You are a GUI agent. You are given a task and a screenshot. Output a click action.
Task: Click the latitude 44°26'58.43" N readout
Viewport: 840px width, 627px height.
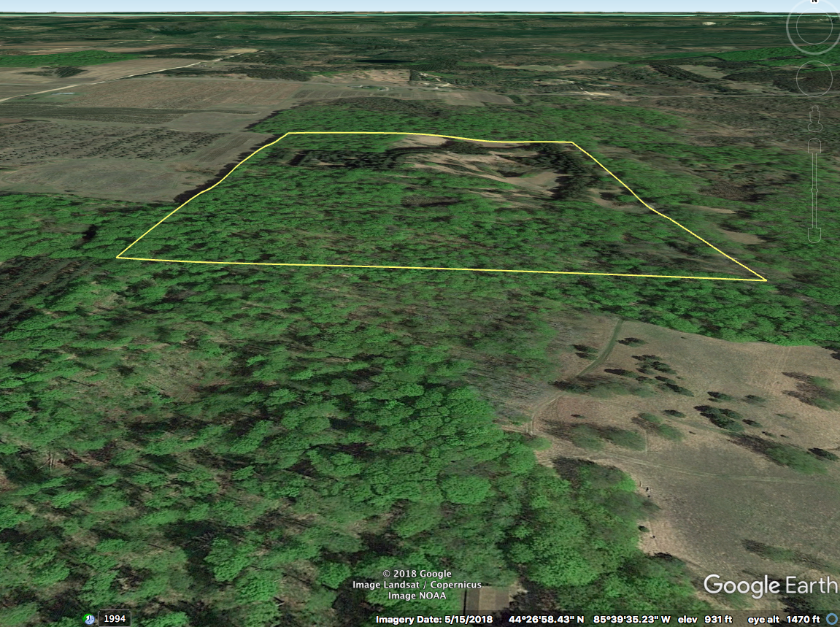coord(544,620)
